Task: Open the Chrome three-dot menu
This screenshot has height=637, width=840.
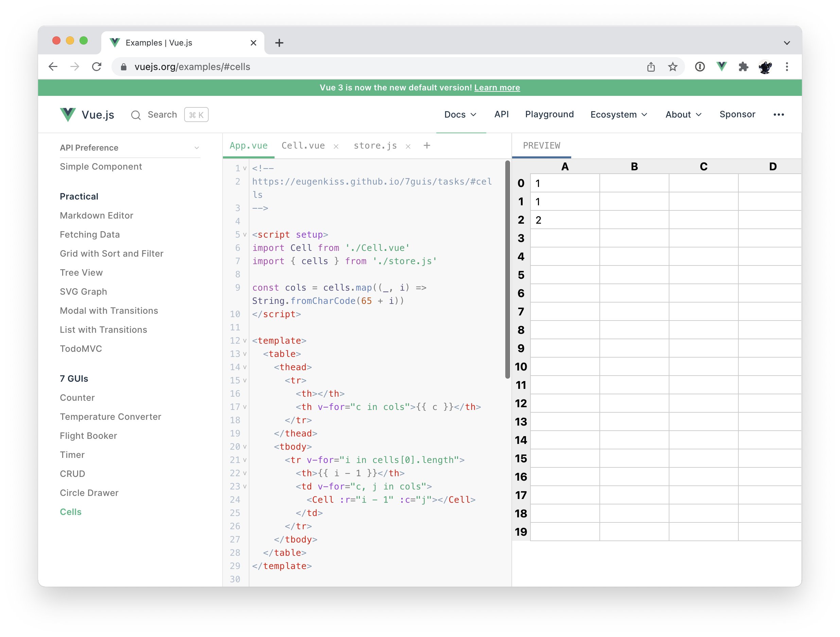Action: point(787,67)
